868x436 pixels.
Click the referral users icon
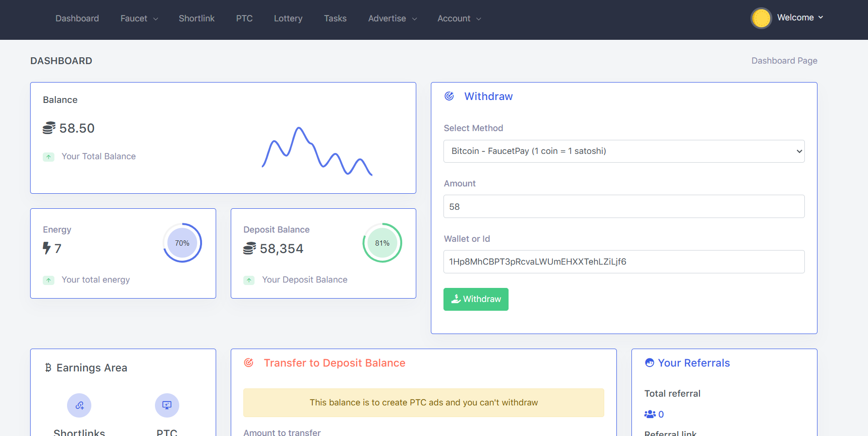650,414
